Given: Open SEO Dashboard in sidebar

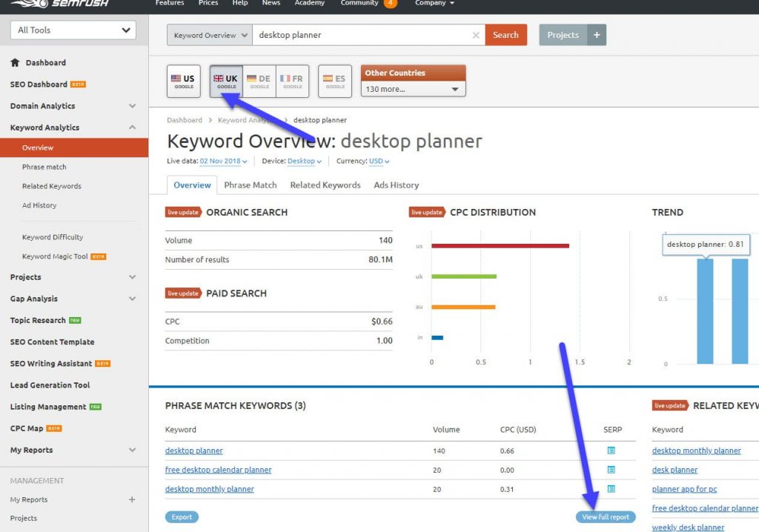Looking at the screenshot, I should coord(39,84).
